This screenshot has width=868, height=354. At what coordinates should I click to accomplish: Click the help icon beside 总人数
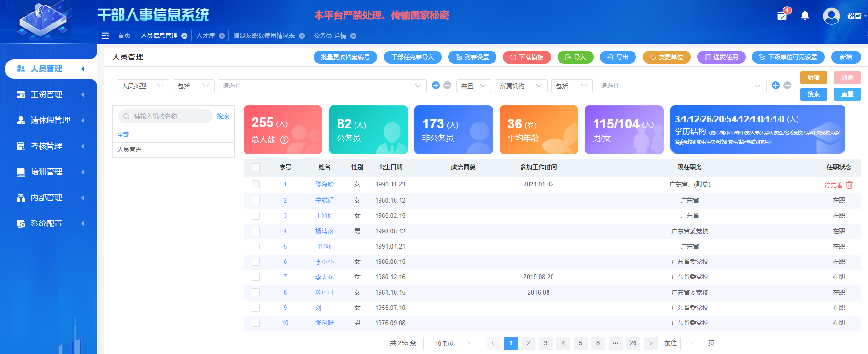[x=284, y=139]
